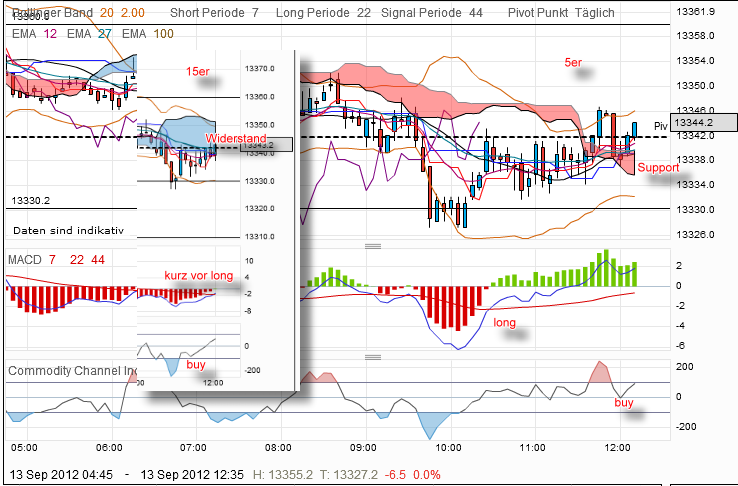Click the Daten sind indikativ notice
The image size is (738, 486).
68,231
